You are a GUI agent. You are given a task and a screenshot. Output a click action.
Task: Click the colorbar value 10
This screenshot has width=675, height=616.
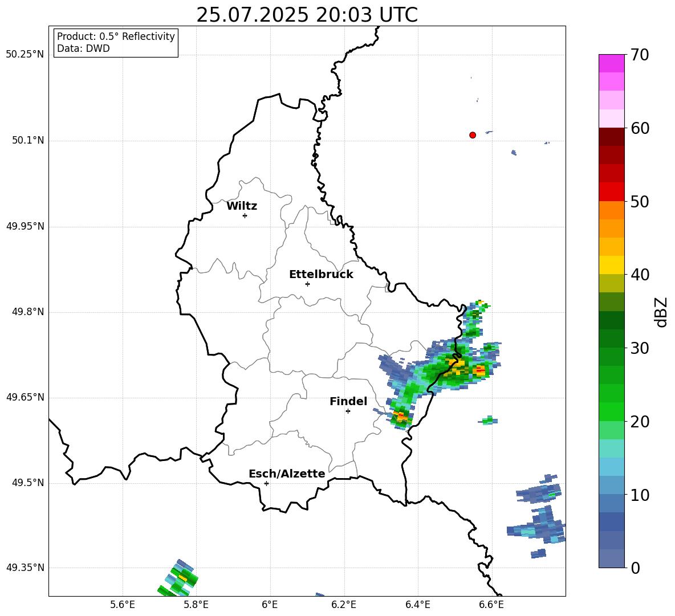click(x=640, y=495)
